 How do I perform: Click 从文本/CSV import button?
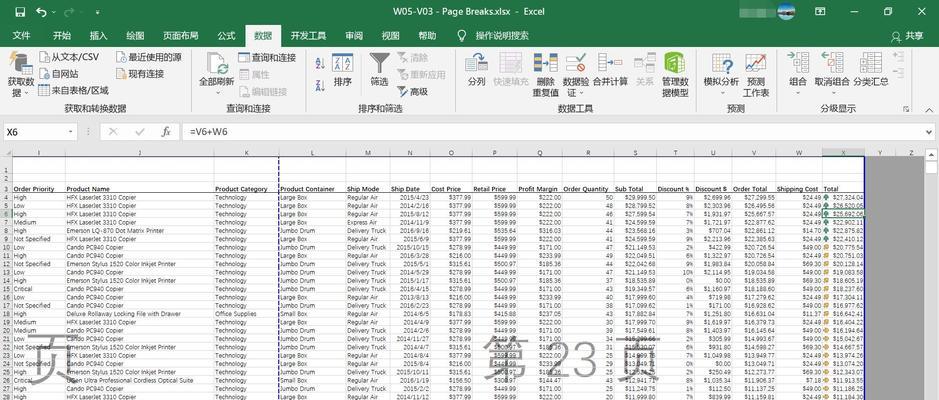click(69, 57)
